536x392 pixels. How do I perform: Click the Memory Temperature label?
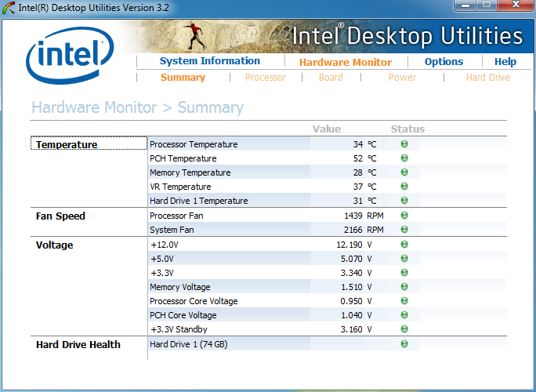point(190,172)
